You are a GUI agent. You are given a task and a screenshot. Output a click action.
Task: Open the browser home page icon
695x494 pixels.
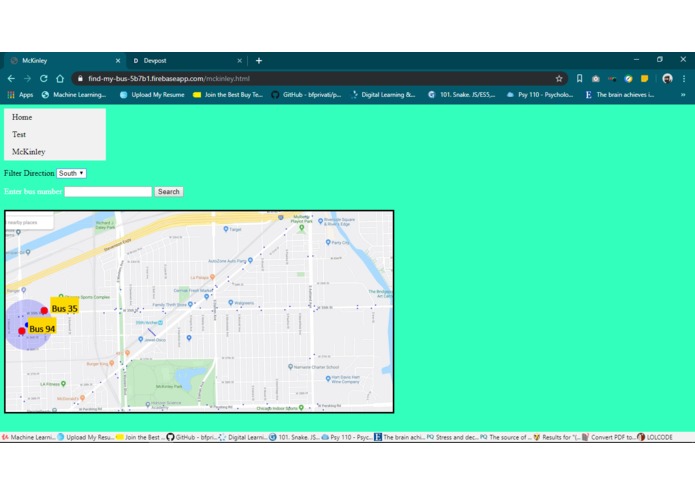60,78
